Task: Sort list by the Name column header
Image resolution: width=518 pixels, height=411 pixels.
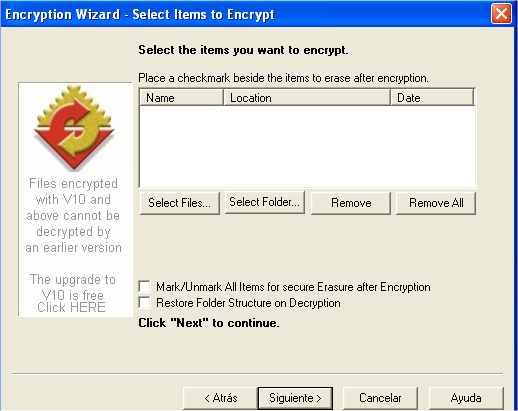Action: pos(181,98)
